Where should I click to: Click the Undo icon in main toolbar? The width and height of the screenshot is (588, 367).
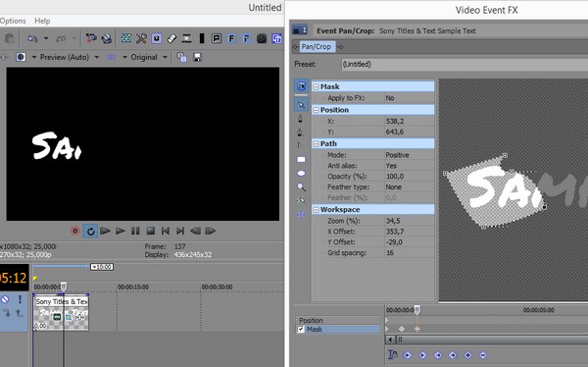[32, 38]
